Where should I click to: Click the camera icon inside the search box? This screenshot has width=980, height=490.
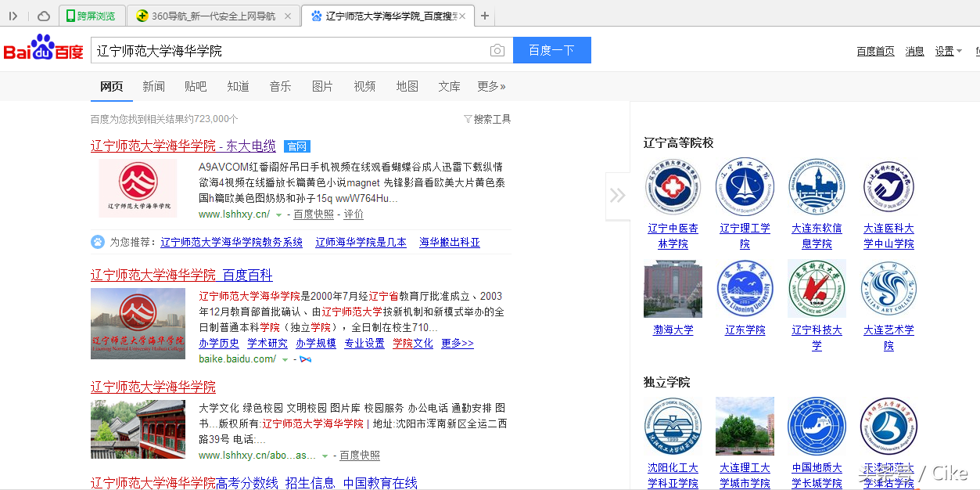[497, 50]
